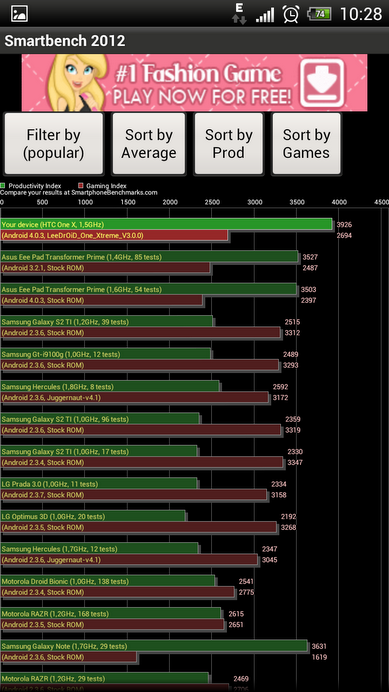Select Asus Eee Pad Transformer Prime 1,6GHz 54 tests
Viewport: 389px width, 692px height.
click(148, 290)
